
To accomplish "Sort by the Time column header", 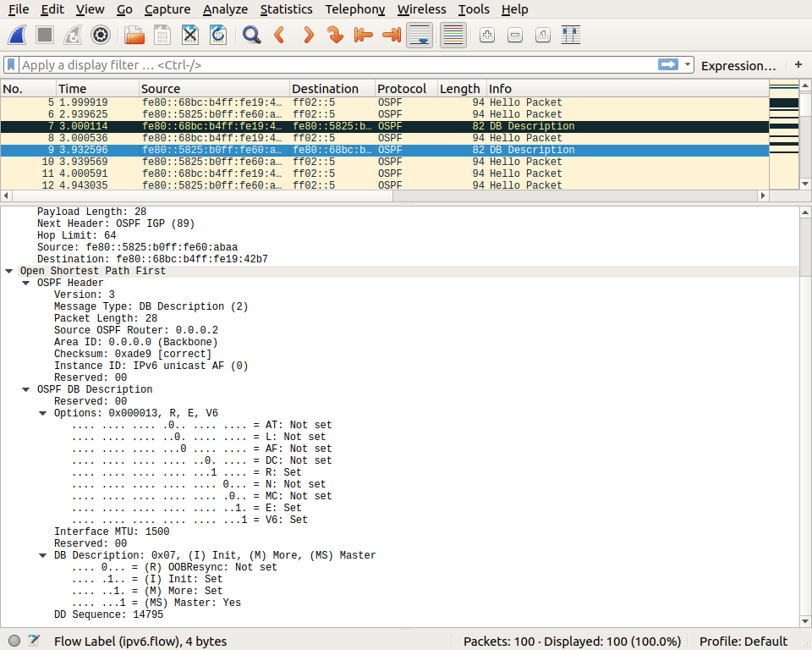I will [x=97, y=89].
